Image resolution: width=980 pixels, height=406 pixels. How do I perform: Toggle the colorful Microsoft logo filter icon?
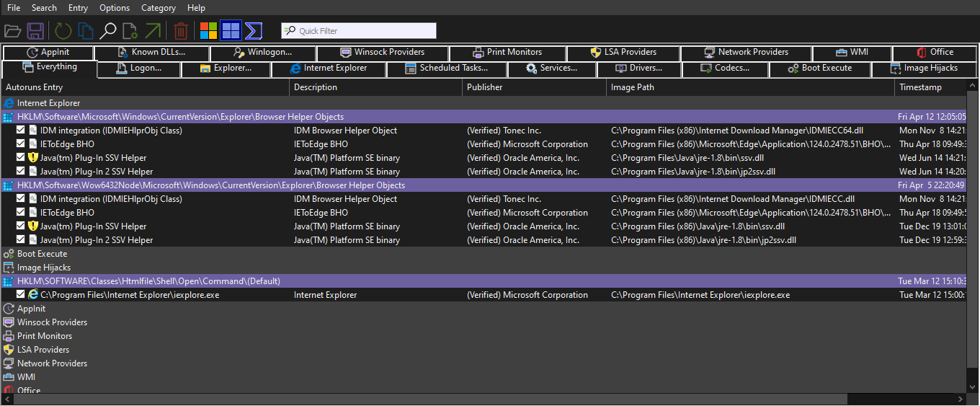point(208,31)
